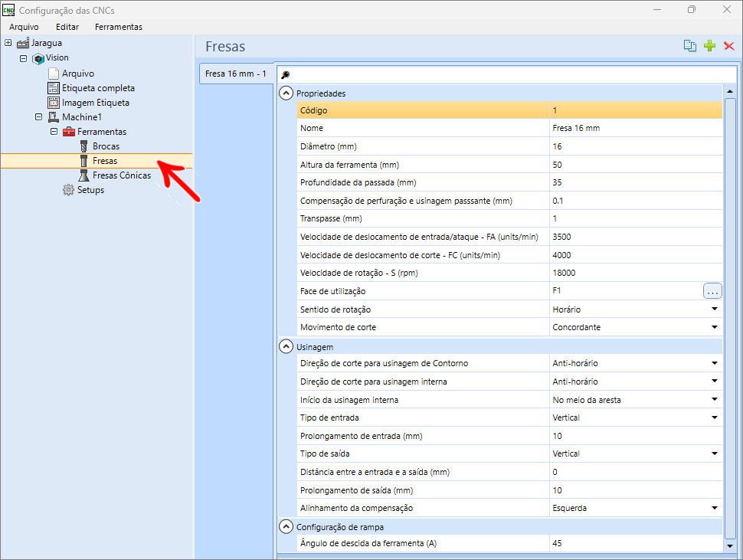The height and width of the screenshot is (560, 743).
Task: Click the copy/duplicate Fresas icon
Action: [x=690, y=46]
